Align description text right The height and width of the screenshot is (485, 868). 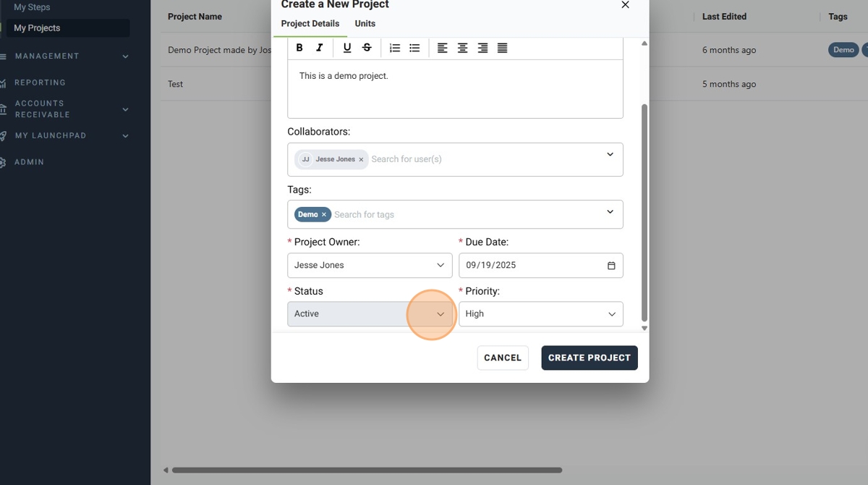(x=482, y=48)
